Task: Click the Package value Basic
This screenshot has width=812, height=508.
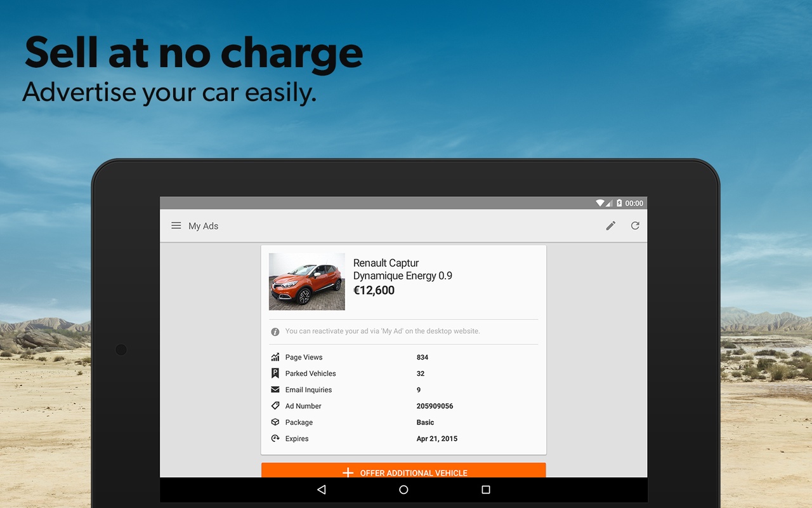Action: click(x=426, y=422)
